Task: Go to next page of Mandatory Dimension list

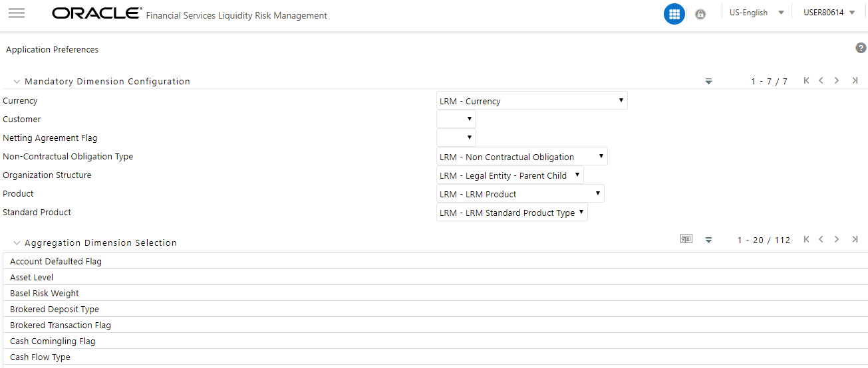Action: (x=837, y=80)
